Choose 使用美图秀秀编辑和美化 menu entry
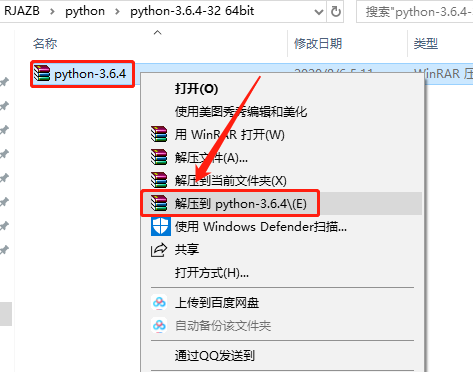The height and width of the screenshot is (372, 473). [241, 112]
